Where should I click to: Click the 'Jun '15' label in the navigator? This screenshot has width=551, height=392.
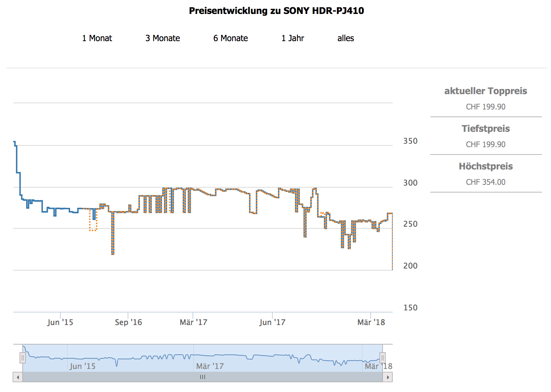point(82,366)
